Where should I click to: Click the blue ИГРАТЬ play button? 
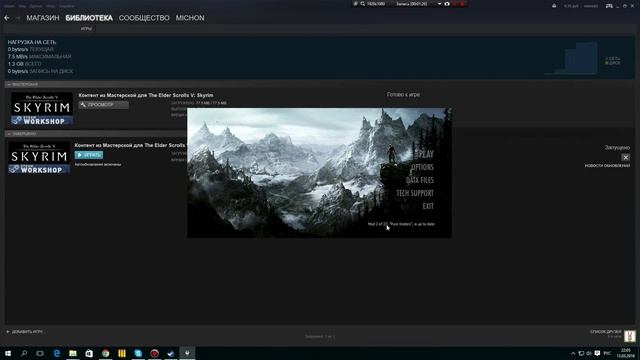[x=89, y=155]
